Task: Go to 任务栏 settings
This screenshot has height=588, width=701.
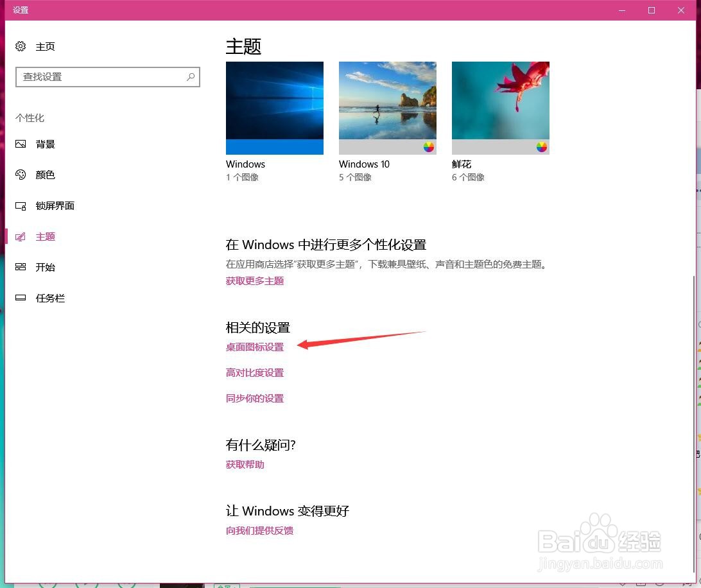Action: tap(50, 298)
